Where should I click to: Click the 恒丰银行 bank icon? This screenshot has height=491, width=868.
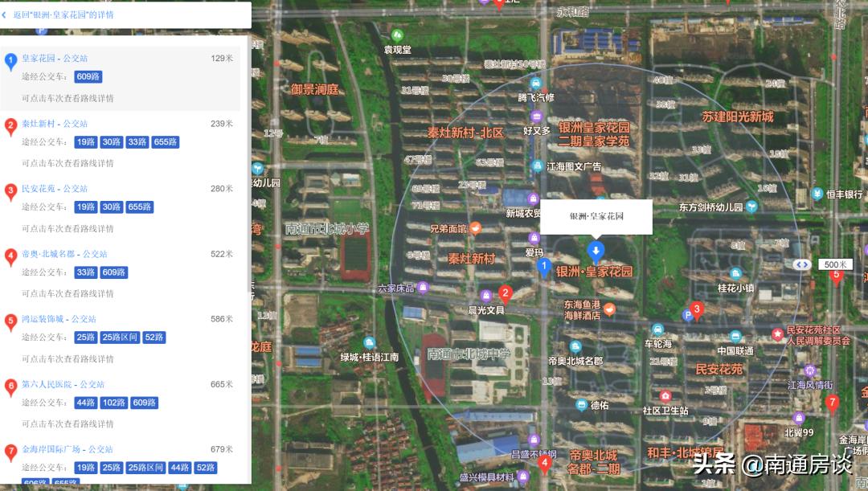817,194
